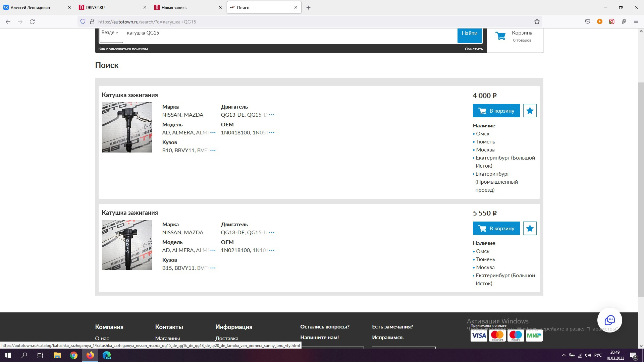Viewport: 644px width, 362px height.
Task: Add the 4 000 ₽ coil to favorites
Action: tap(530, 111)
